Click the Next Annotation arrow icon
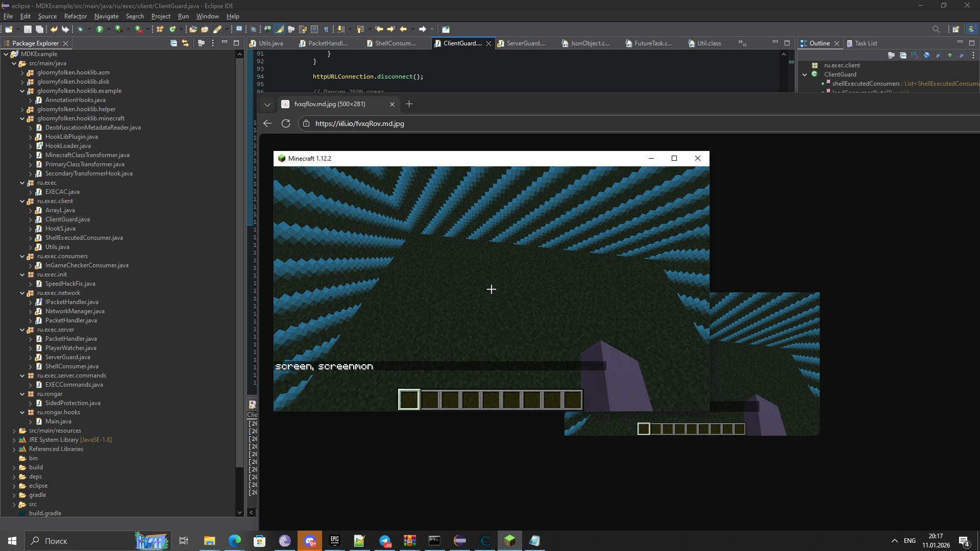980x551 pixels. [x=341, y=30]
